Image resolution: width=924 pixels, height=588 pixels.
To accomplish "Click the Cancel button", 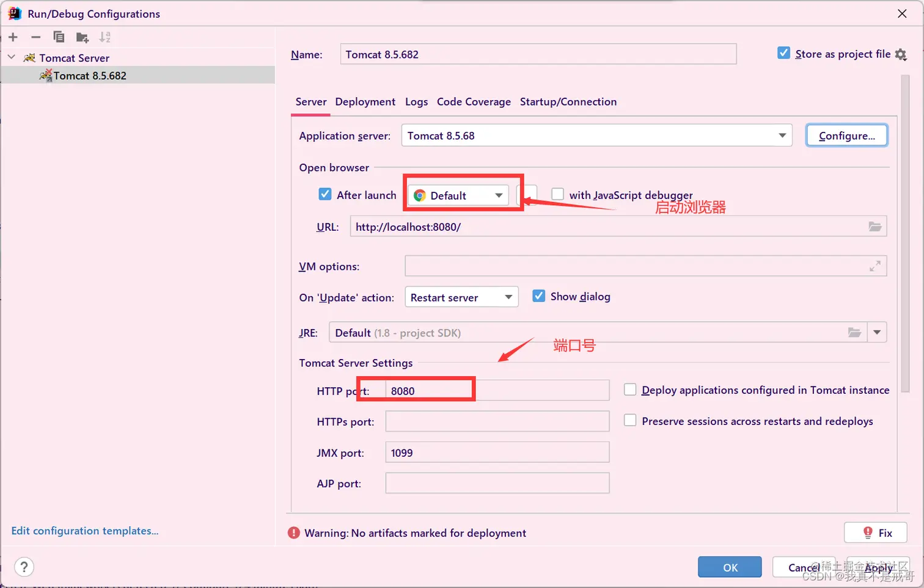I will pos(804,567).
